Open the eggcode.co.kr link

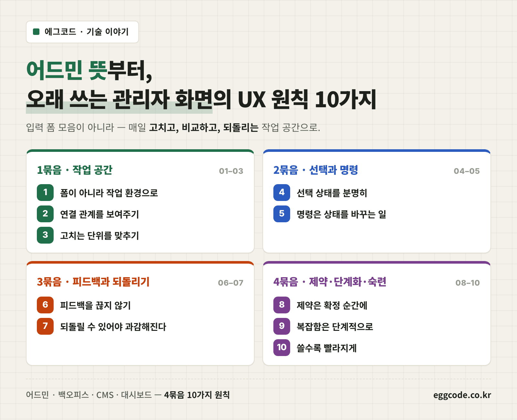click(x=462, y=395)
